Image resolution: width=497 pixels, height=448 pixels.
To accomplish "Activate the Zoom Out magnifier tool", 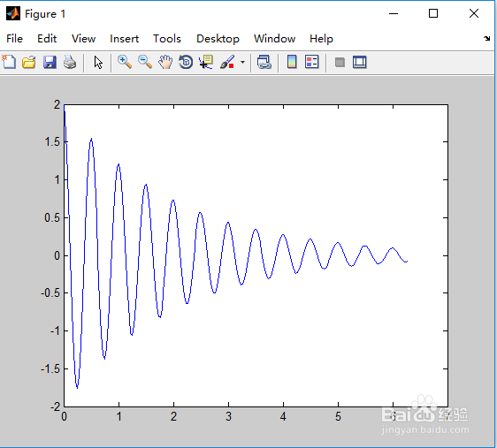I will coord(145,62).
